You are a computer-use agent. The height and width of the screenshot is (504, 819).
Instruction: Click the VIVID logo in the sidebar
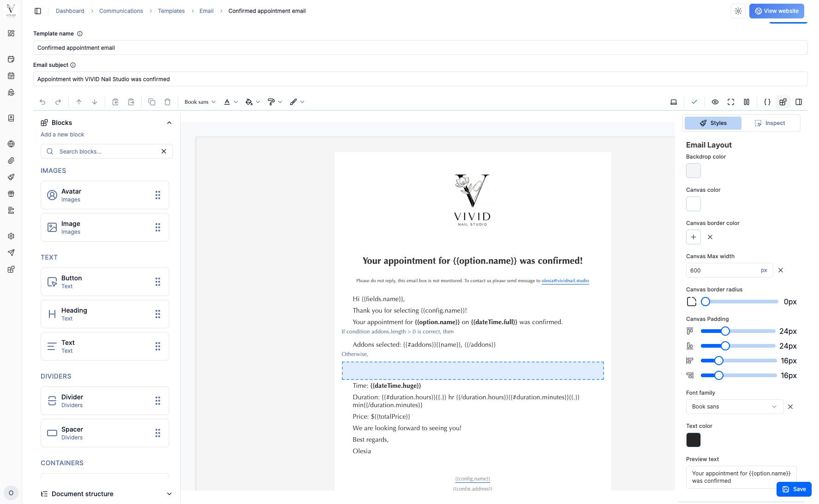[x=11, y=11]
